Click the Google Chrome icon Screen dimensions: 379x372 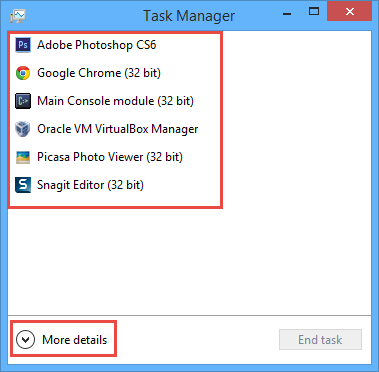tap(23, 73)
